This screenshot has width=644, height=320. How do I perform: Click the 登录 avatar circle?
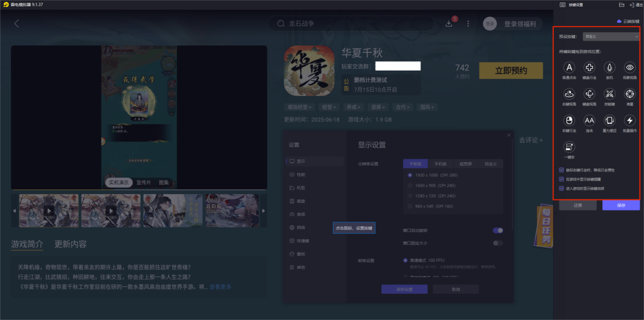[490, 23]
